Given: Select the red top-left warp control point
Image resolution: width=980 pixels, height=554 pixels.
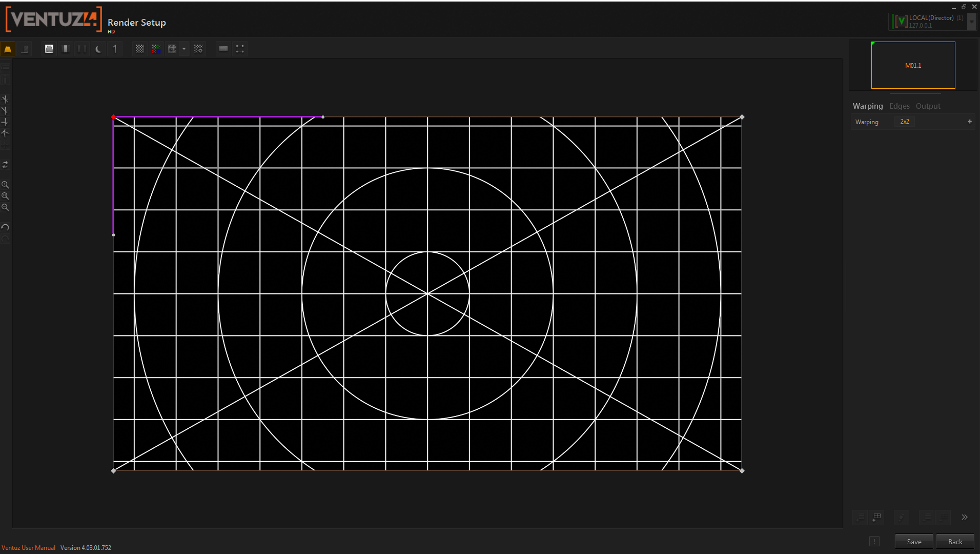Looking at the screenshot, I should [113, 117].
